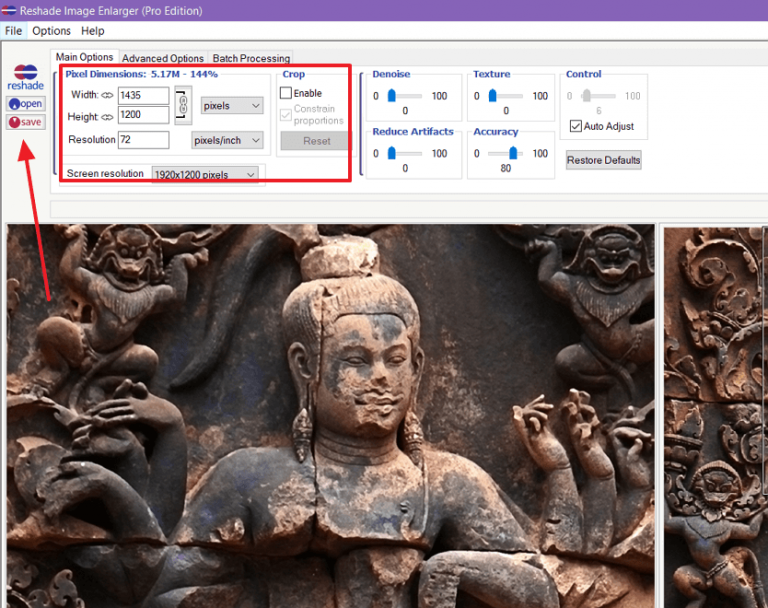Click the Denoise slider handle

click(392, 96)
